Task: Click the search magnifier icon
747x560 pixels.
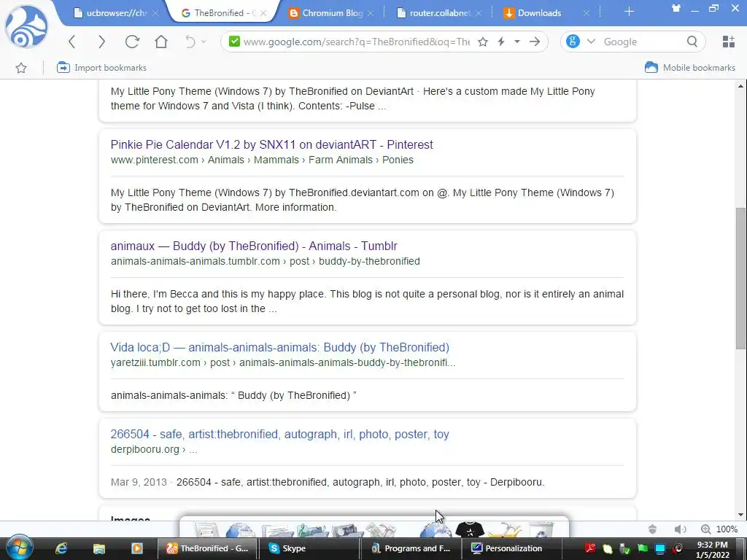Action: (x=692, y=42)
